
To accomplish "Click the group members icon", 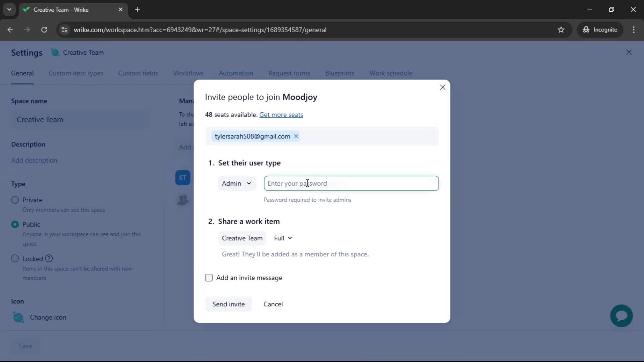I will click(183, 200).
